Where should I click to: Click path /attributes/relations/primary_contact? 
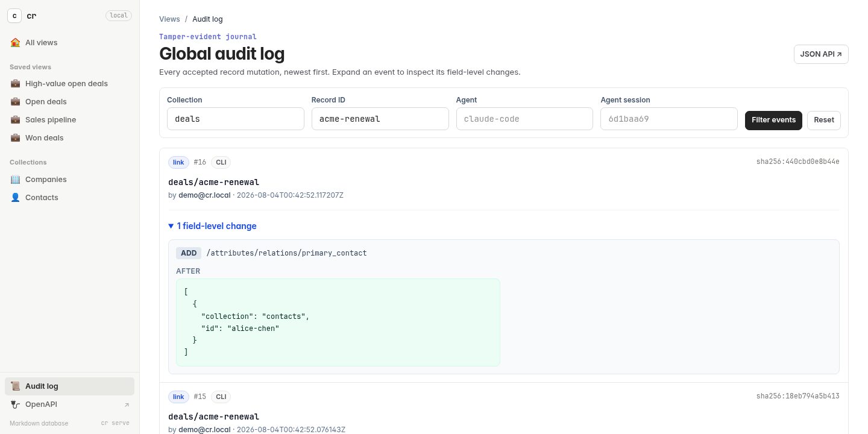click(286, 253)
